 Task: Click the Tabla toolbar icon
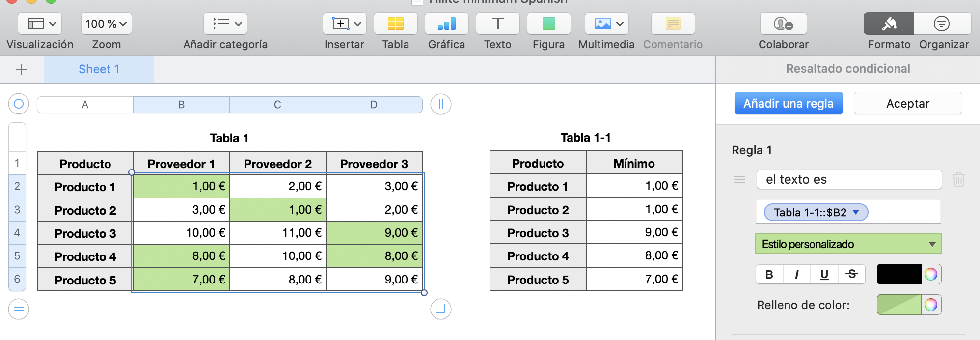395,24
